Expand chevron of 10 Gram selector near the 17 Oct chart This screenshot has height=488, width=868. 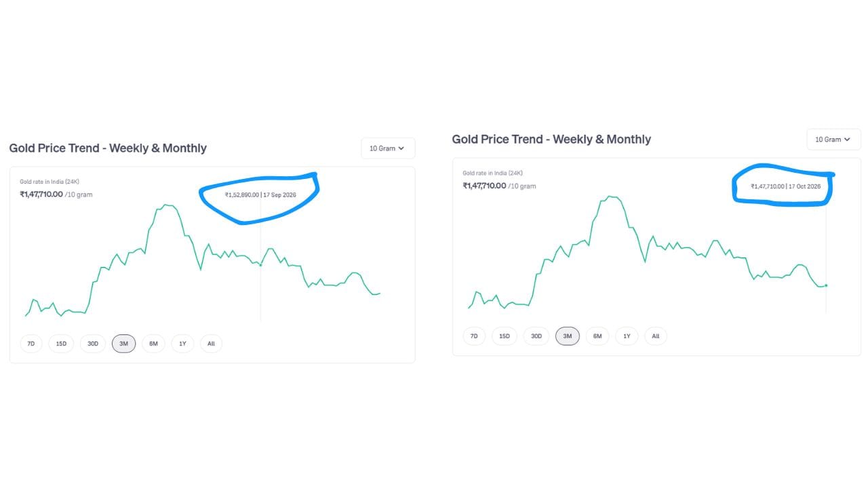[846, 140]
